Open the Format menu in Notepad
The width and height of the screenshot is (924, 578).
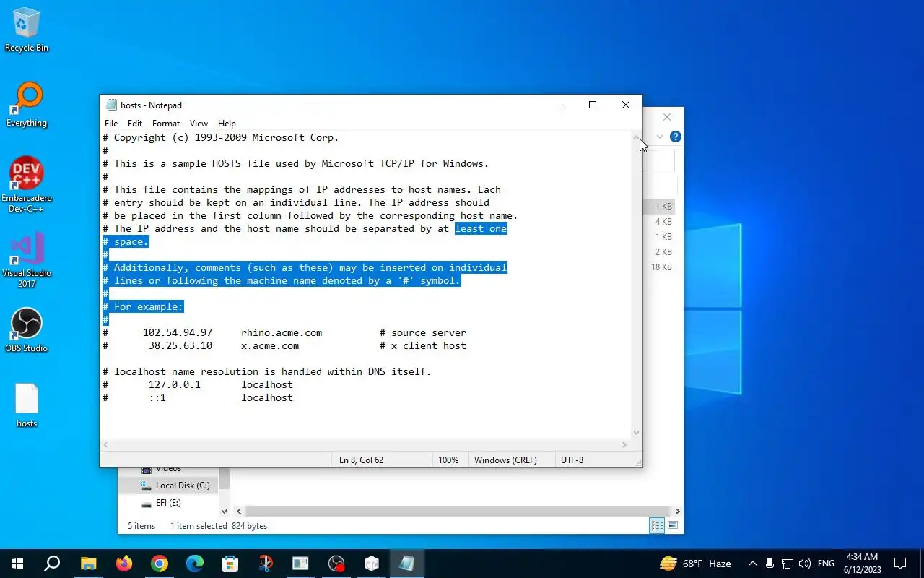[x=166, y=124]
